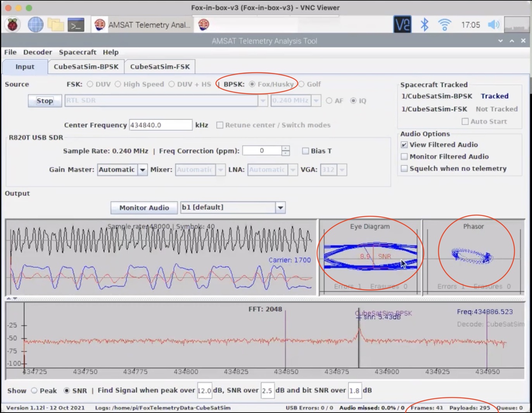The image size is (532, 413).
Task: Toggle Retune center / Switch modes checkbox
Action: click(x=220, y=125)
